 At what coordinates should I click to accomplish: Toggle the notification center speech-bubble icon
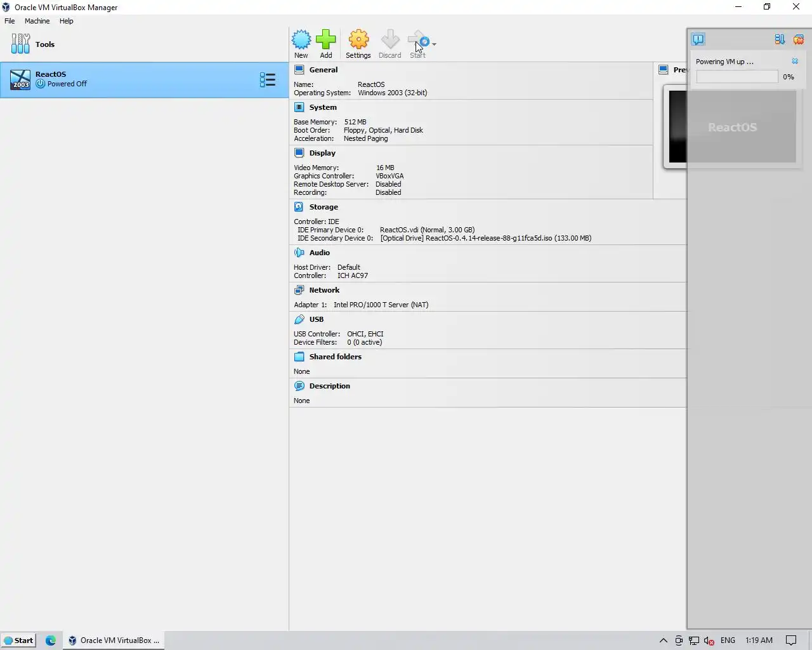coord(698,39)
